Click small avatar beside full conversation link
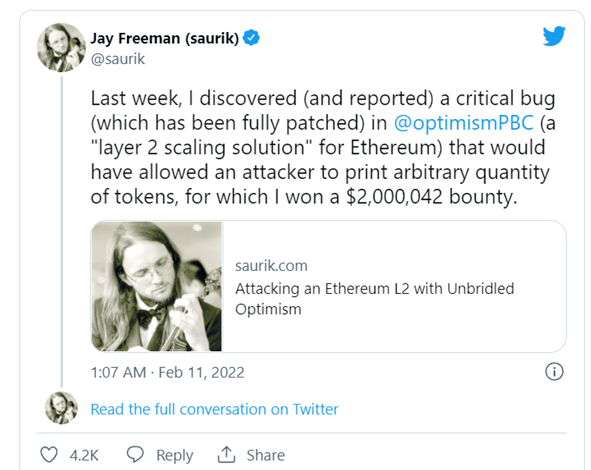 61,408
